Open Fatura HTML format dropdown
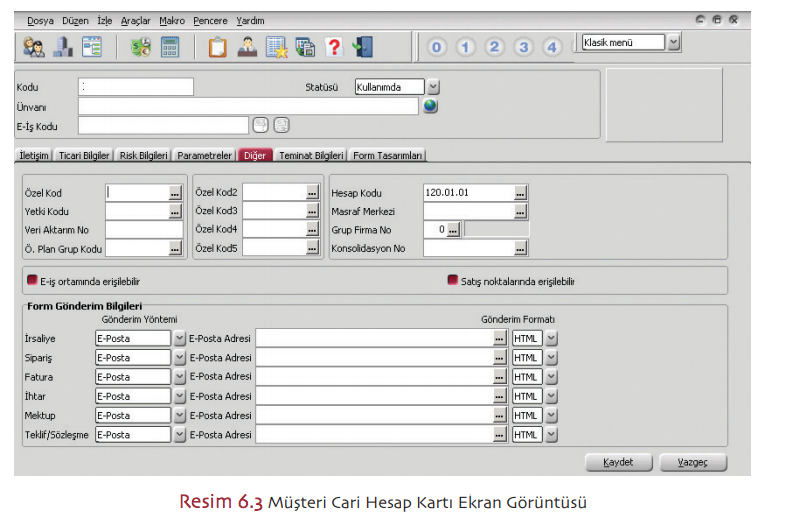Viewport: 801px width, 532px height. 551,377
